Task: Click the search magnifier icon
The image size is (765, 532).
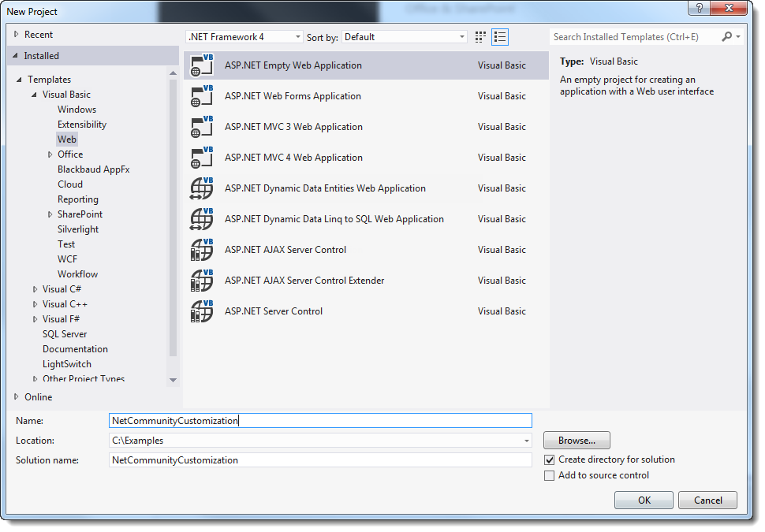Action: (726, 36)
